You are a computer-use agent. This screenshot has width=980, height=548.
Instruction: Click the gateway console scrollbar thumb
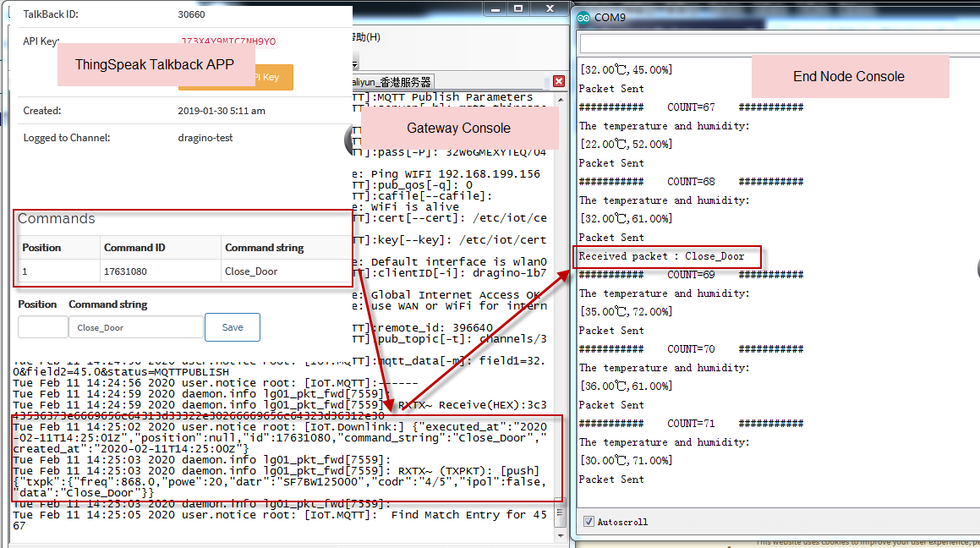tap(560, 513)
